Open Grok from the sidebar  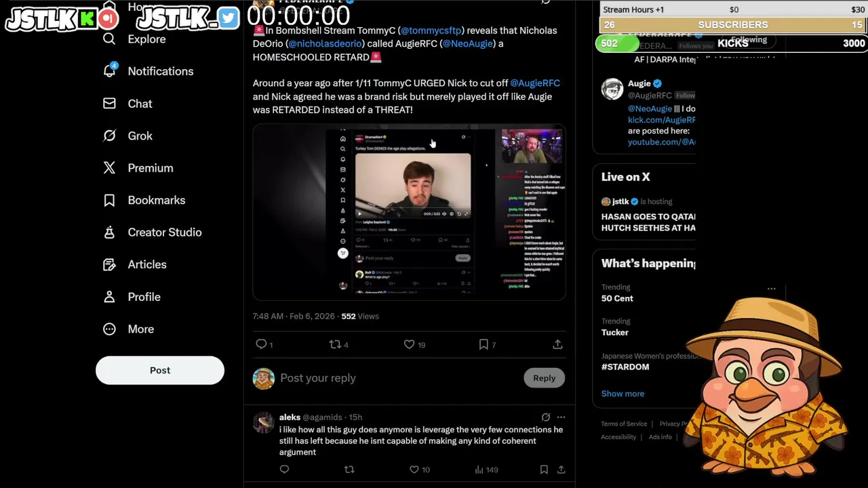[140, 136]
